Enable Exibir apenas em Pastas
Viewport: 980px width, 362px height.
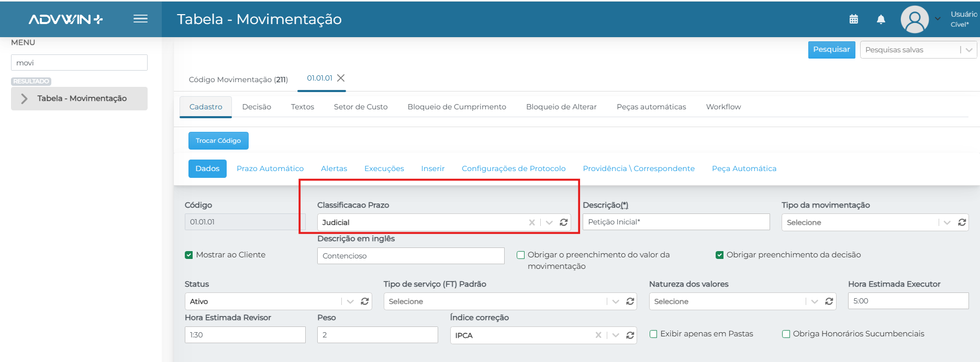653,334
